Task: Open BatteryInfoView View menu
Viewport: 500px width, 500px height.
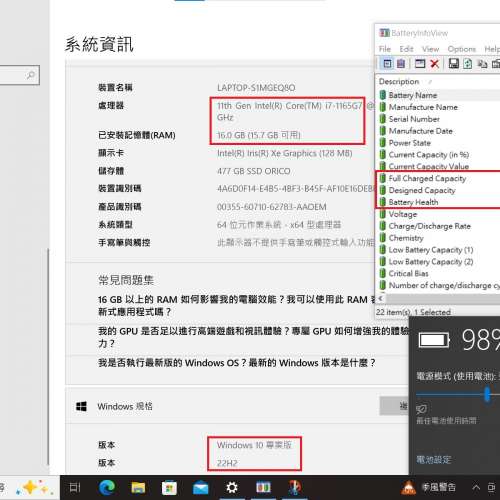Action: [x=430, y=49]
